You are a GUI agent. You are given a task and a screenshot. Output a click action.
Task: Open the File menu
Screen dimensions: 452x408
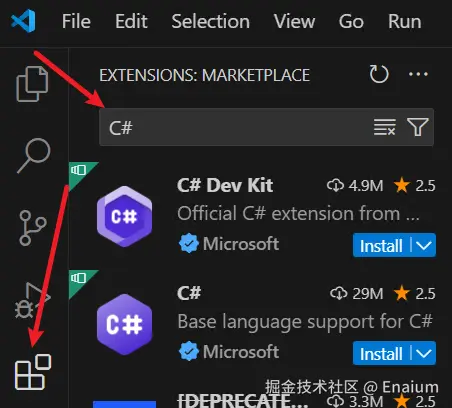[x=76, y=22]
